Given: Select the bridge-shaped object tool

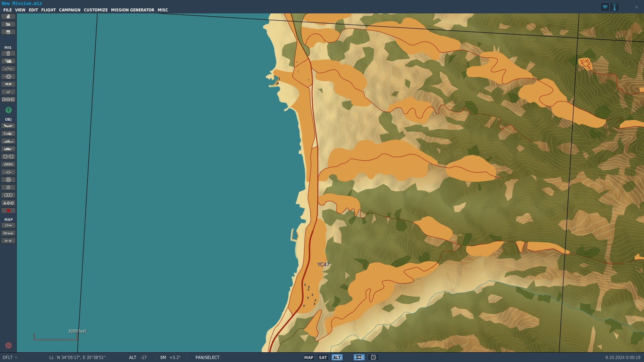Looking at the screenshot, I should click(8, 164).
